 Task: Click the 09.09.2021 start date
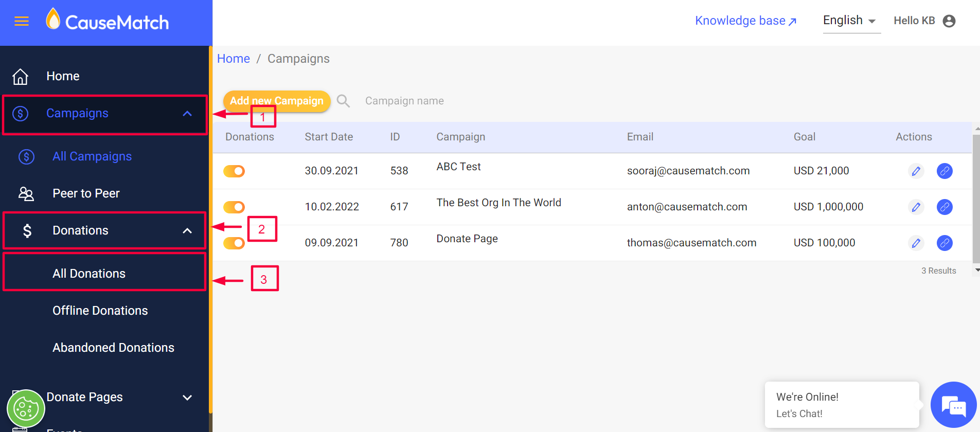(x=331, y=243)
